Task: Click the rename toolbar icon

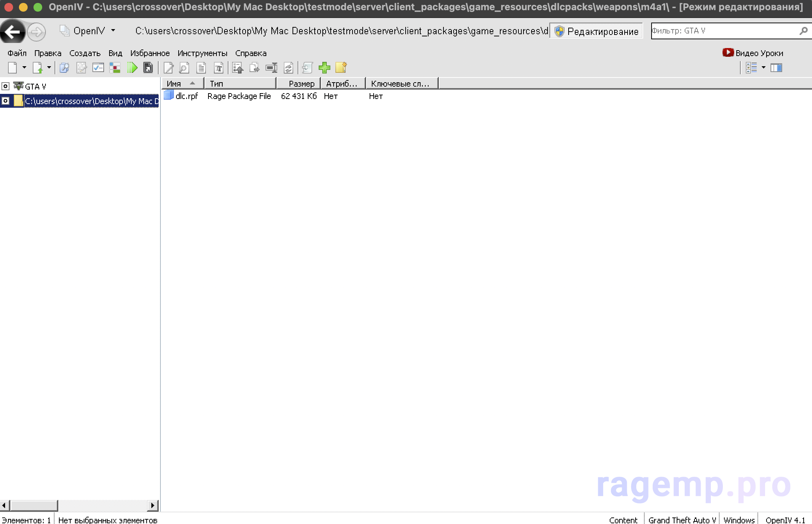Action: click(x=271, y=68)
